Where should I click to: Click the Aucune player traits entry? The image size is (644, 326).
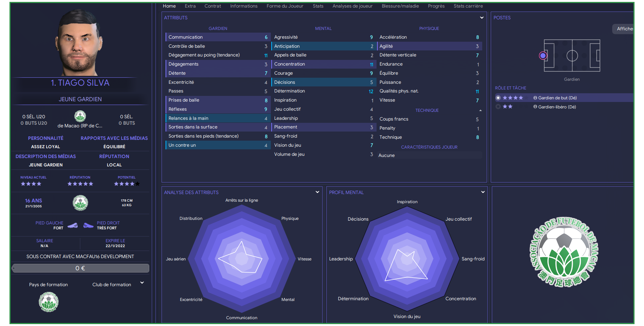coord(430,155)
